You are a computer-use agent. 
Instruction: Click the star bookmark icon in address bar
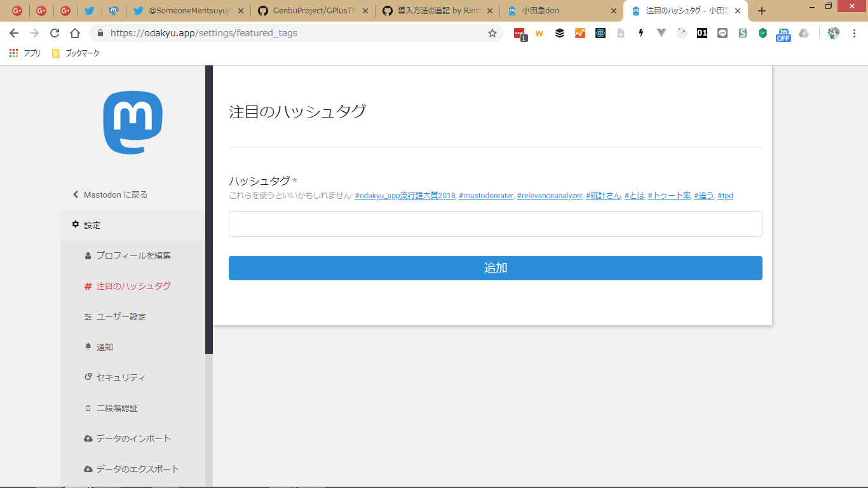[492, 33]
